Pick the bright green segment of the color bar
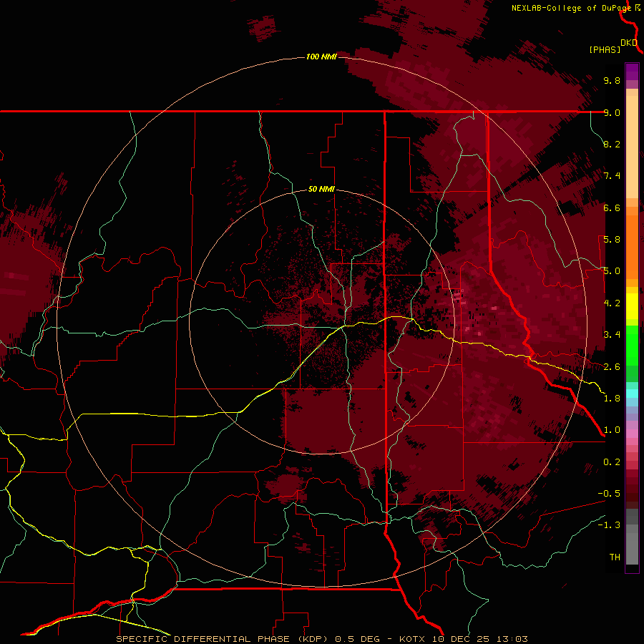 [x=632, y=346]
